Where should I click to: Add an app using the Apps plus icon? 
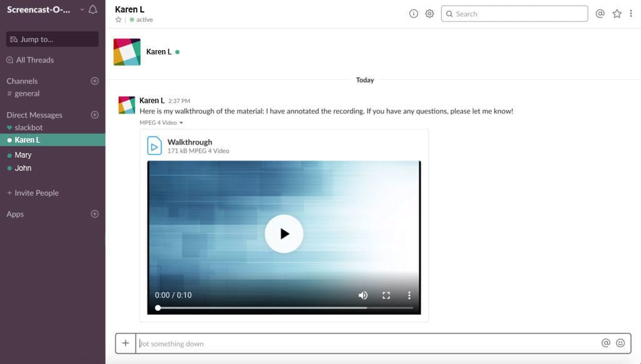(x=95, y=214)
